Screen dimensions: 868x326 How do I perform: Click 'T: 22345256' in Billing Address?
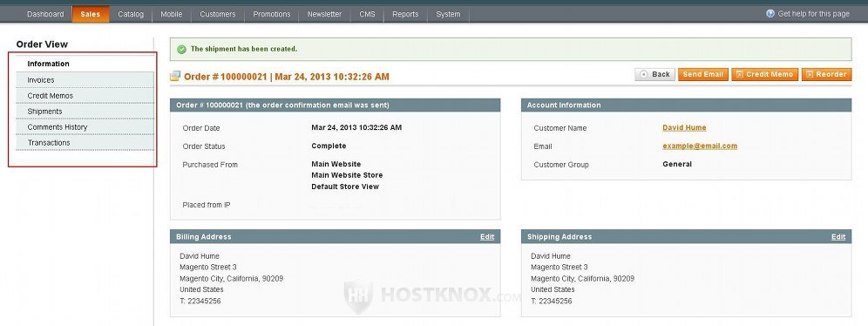[x=200, y=301]
